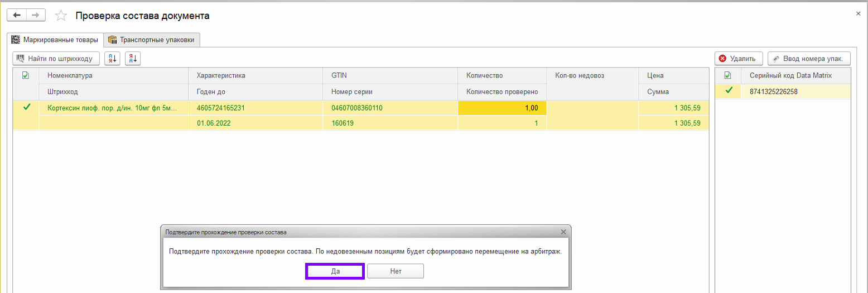
Task: Sort list ascending with А-Я icon
Action: (112, 59)
